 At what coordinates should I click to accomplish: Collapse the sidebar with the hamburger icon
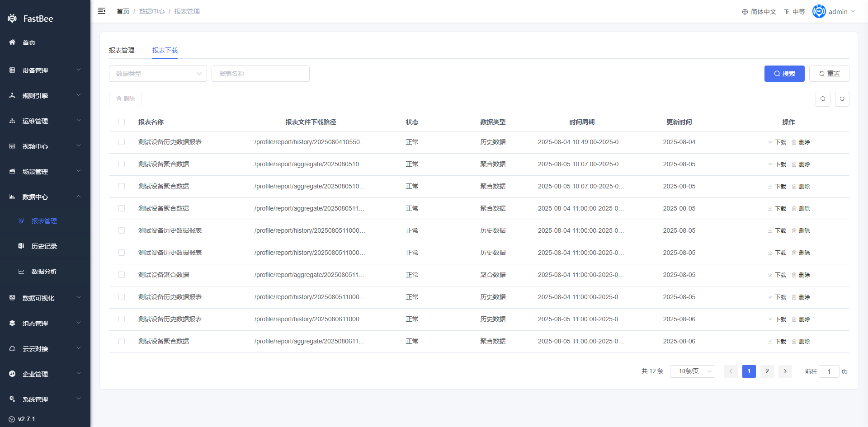tap(102, 11)
